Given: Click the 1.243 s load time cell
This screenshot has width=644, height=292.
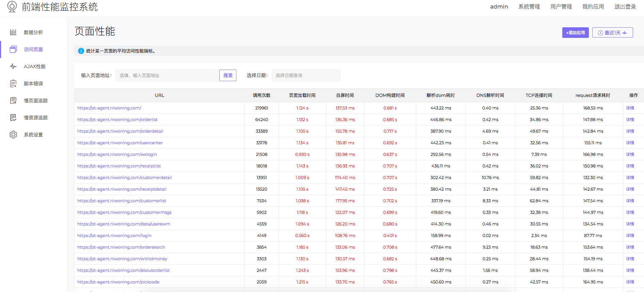Looking at the screenshot, I should (x=302, y=270).
